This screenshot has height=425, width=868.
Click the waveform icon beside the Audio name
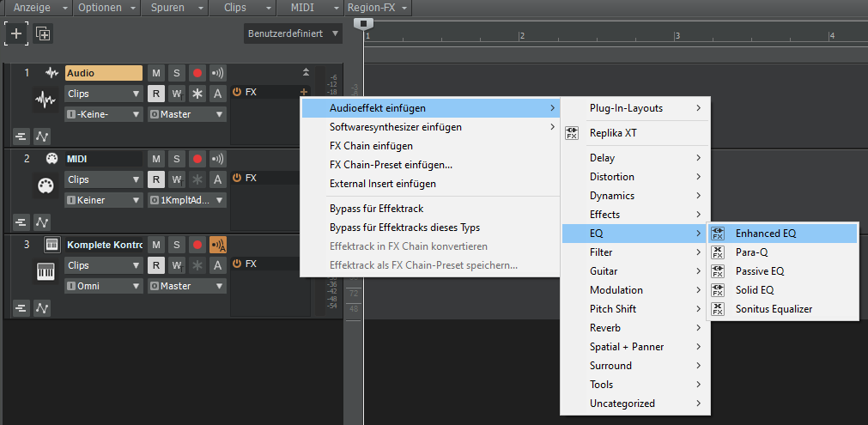(x=52, y=73)
